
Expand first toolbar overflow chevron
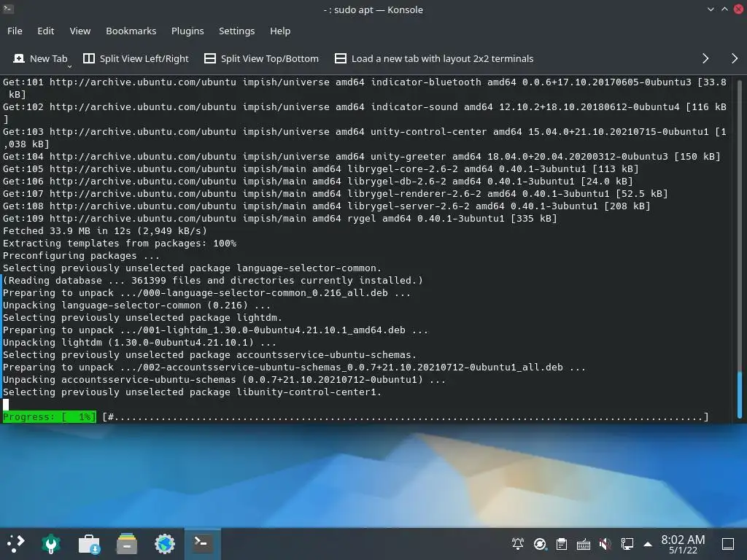click(705, 58)
